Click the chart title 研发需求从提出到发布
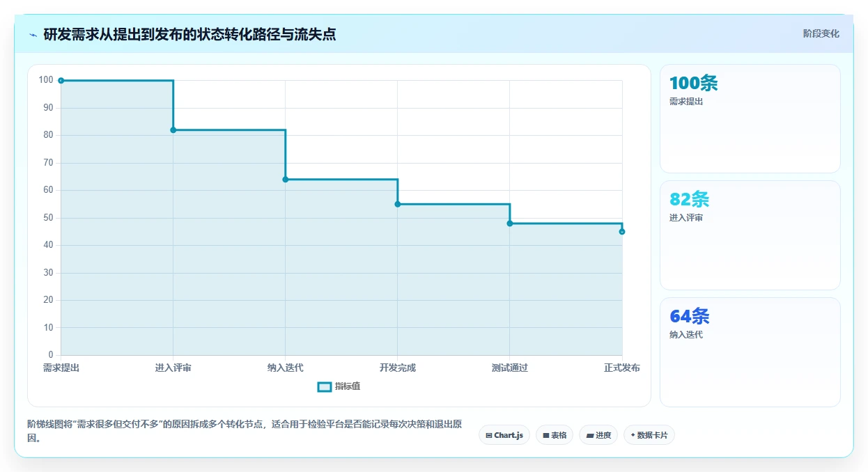This screenshot has width=868, height=472. 189,34
